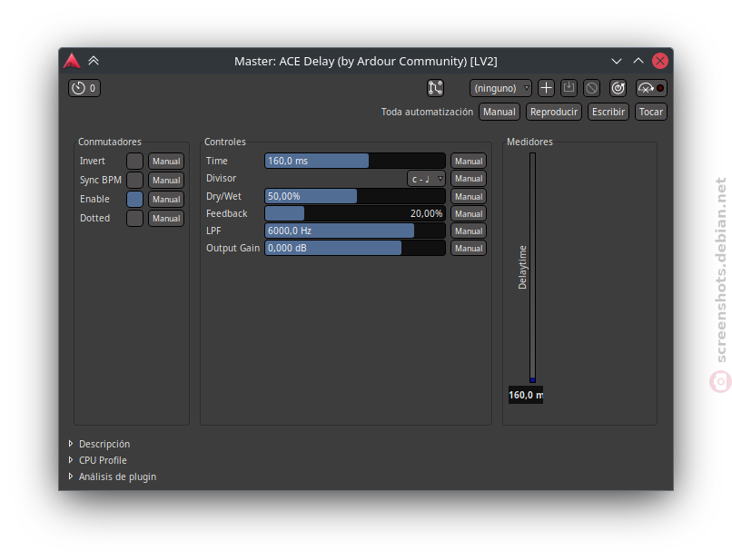This screenshot has width=732, height=560.
Task: Open the latency clock button showing 0
Action: (84, 88)
